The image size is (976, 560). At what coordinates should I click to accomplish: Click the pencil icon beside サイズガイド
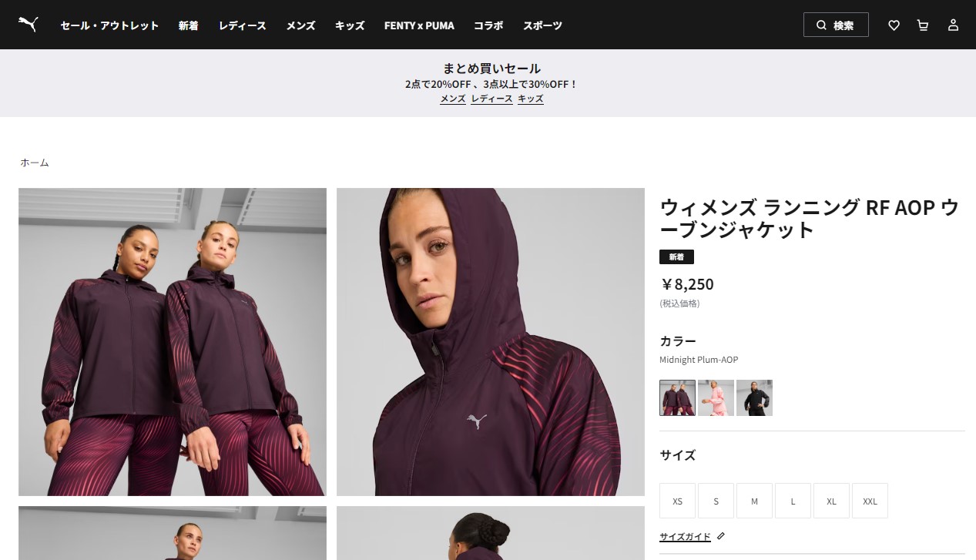[721, 536]
